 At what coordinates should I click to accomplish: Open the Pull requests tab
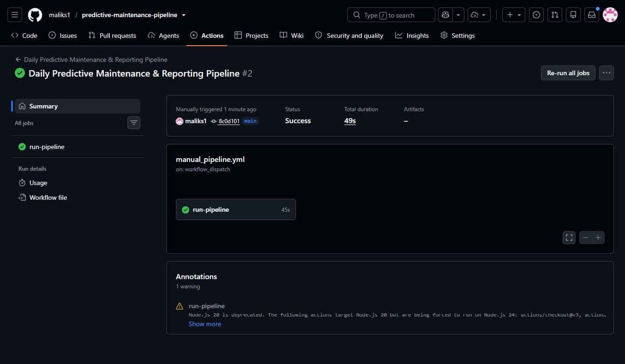[x=112, y=36]
